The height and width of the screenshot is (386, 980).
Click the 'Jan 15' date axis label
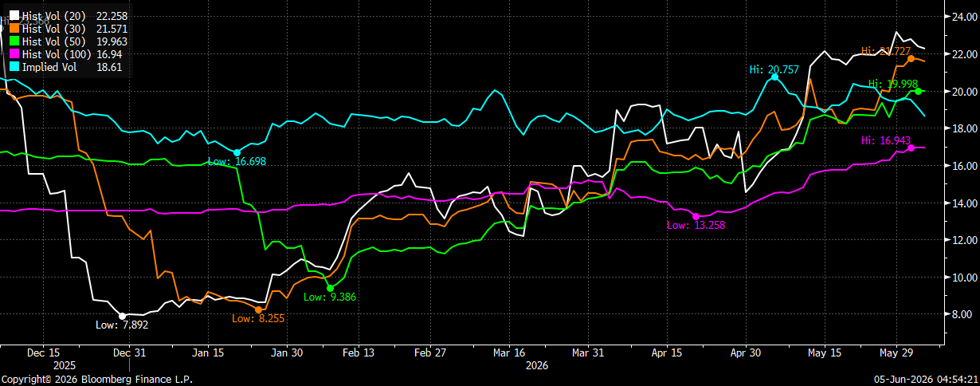coord(206,353)
